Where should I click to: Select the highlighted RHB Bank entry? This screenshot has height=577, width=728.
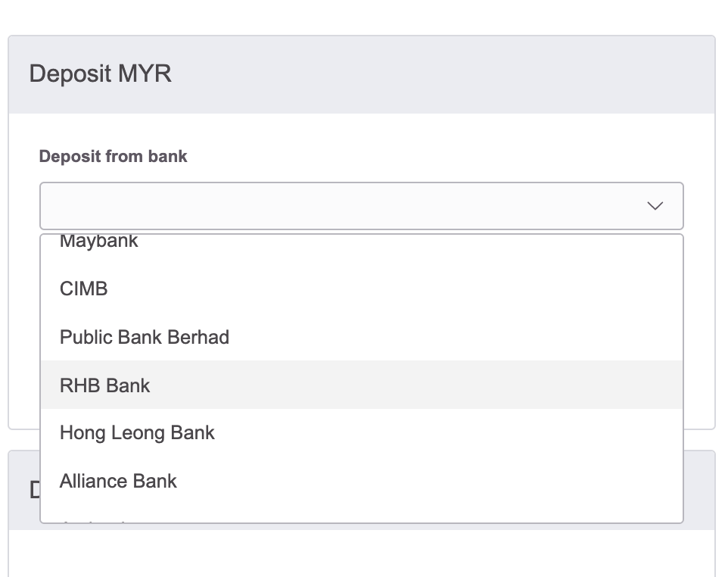point(361,385)
